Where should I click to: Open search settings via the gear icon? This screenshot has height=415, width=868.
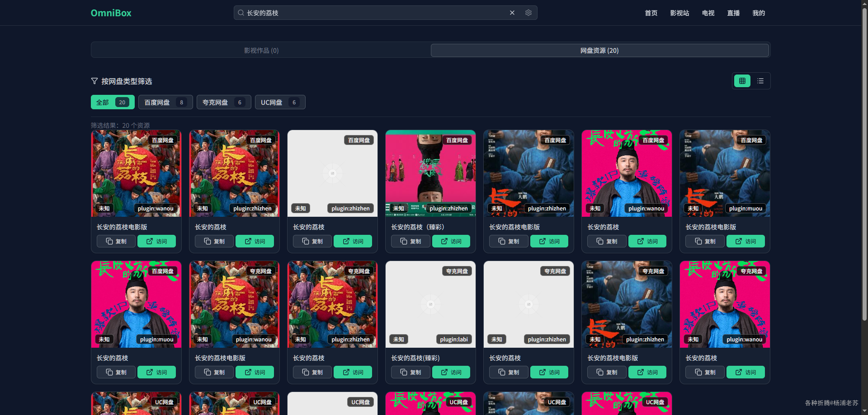528,13
